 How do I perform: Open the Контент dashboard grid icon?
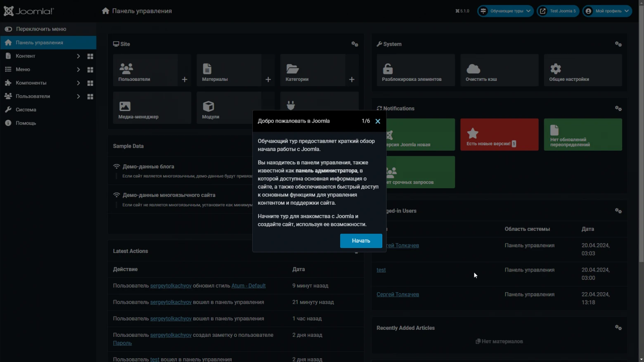tap(90, 56)
